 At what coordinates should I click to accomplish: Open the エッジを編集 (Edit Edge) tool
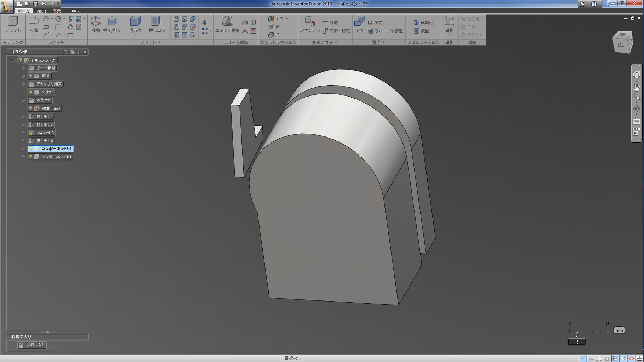pos(227,24)
